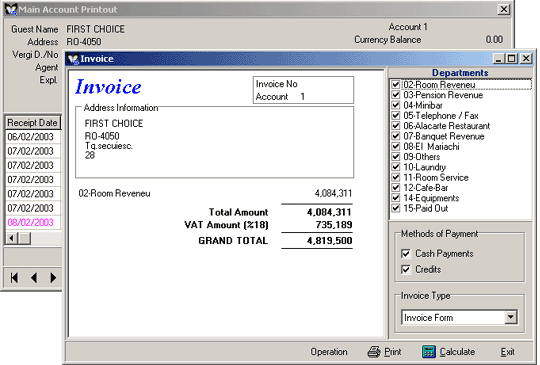Viewport: 540px width, 365px height.
Task: Click the GRAND TOTAL value 4,819,500
Action: click(x=330, y=241)
